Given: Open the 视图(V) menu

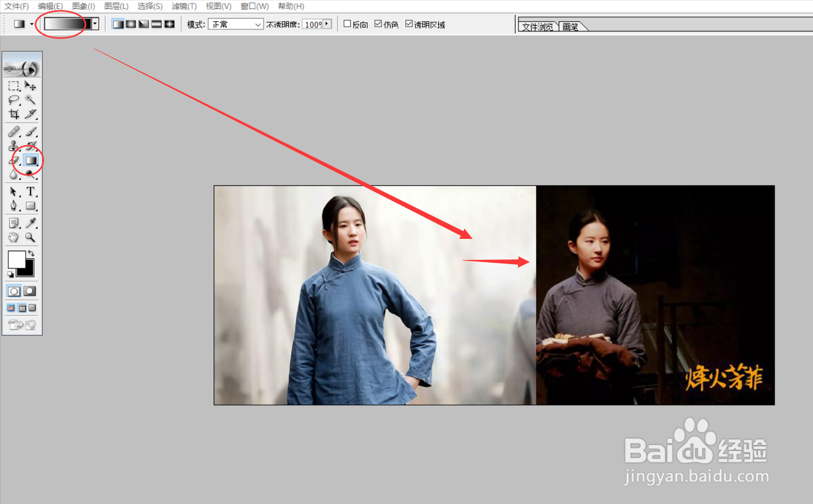Looking at the screenshot, I should point(218,6).
